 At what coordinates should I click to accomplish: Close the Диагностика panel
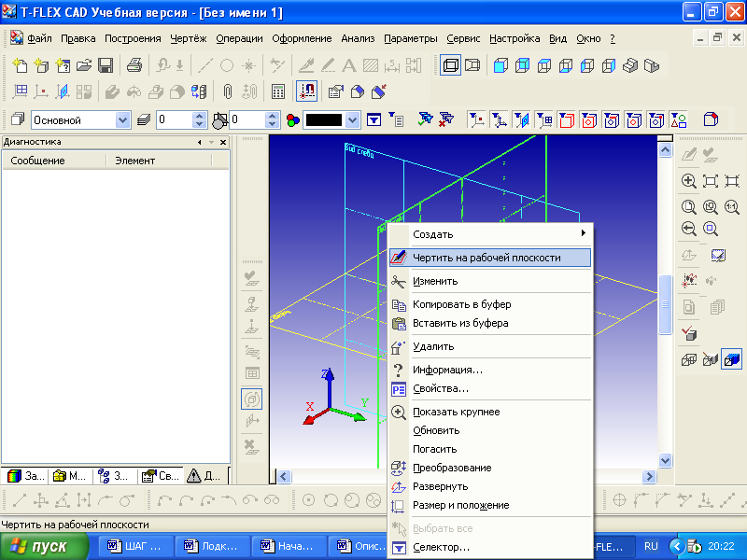tap(223, 142)
